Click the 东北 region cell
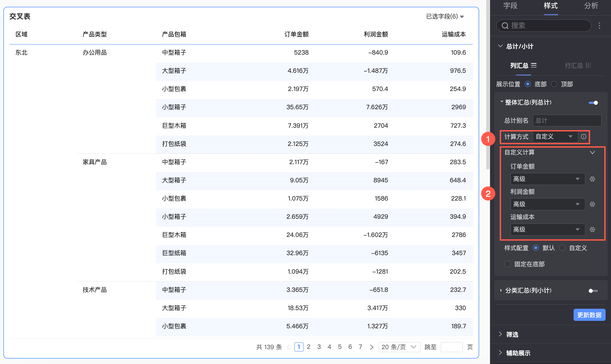This screenshot has width=611, height=364. point(22,52)
